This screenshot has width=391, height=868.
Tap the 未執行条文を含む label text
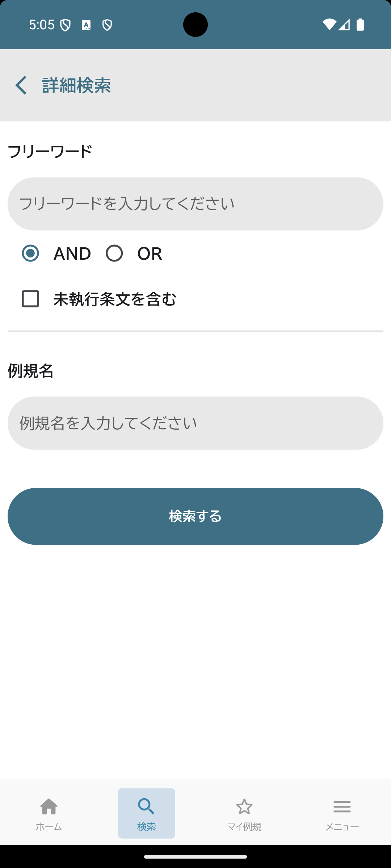(x=115, y=299)
